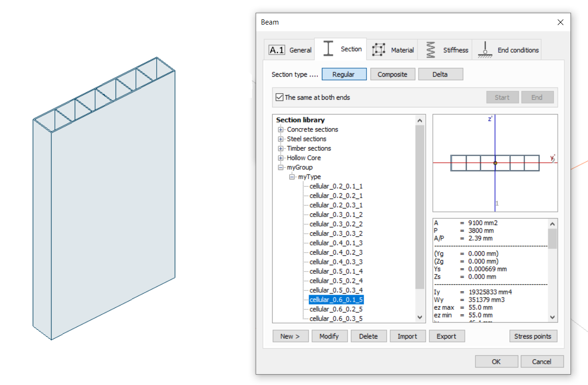Click the General tab A.1 icon
Viewport: 588px width, 385px height.
pyautogui.click(x=277, y=50)
